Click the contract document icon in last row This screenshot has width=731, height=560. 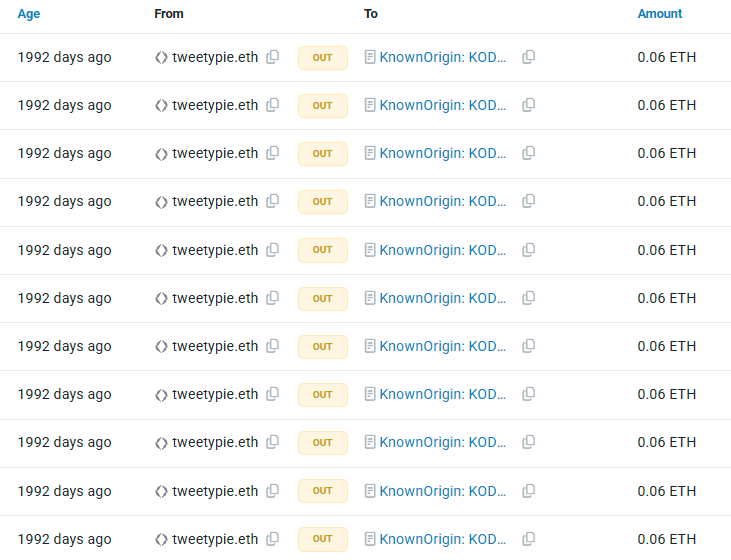click(370, 539)
